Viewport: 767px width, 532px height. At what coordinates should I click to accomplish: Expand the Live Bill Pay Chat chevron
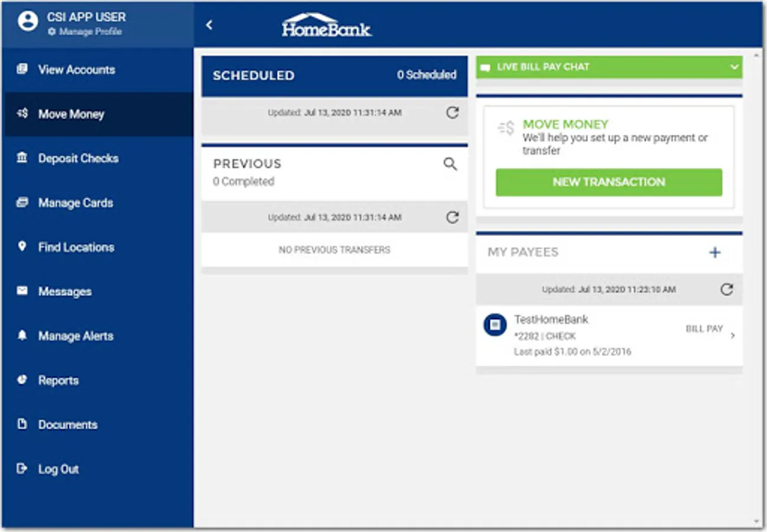(734, 67)
